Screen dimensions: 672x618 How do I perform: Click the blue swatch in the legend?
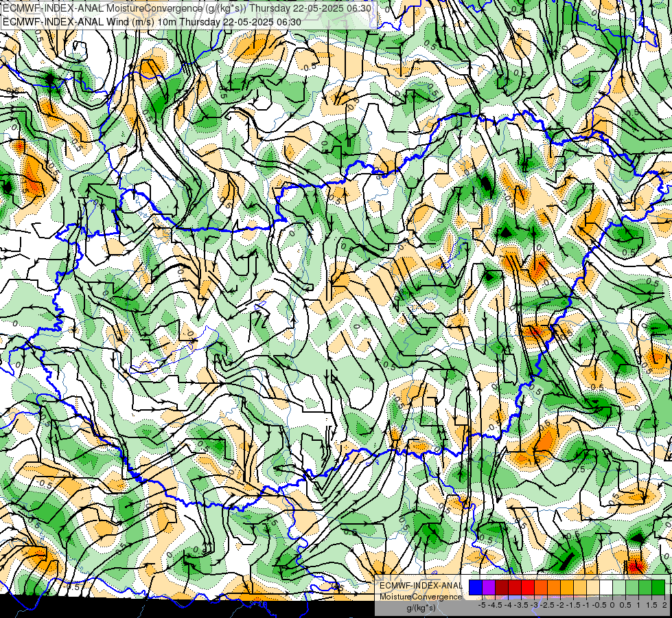pos(476,588)
